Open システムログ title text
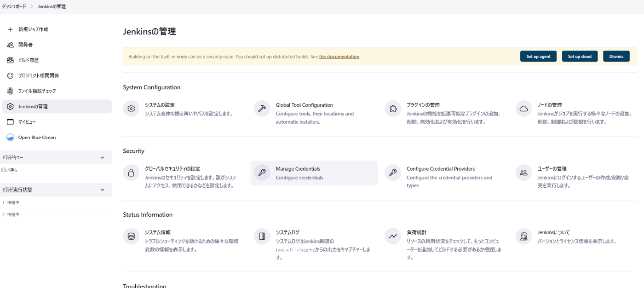This screenshot has width=644, height=288. 287,232
